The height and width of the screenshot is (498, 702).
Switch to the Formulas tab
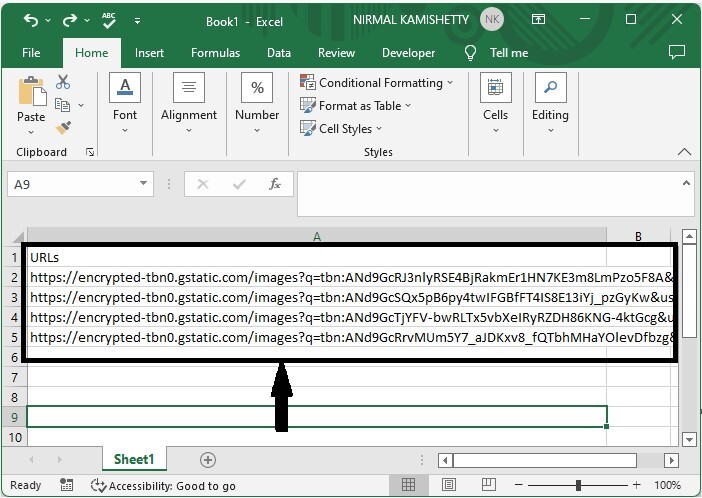(x=215, y=53)
